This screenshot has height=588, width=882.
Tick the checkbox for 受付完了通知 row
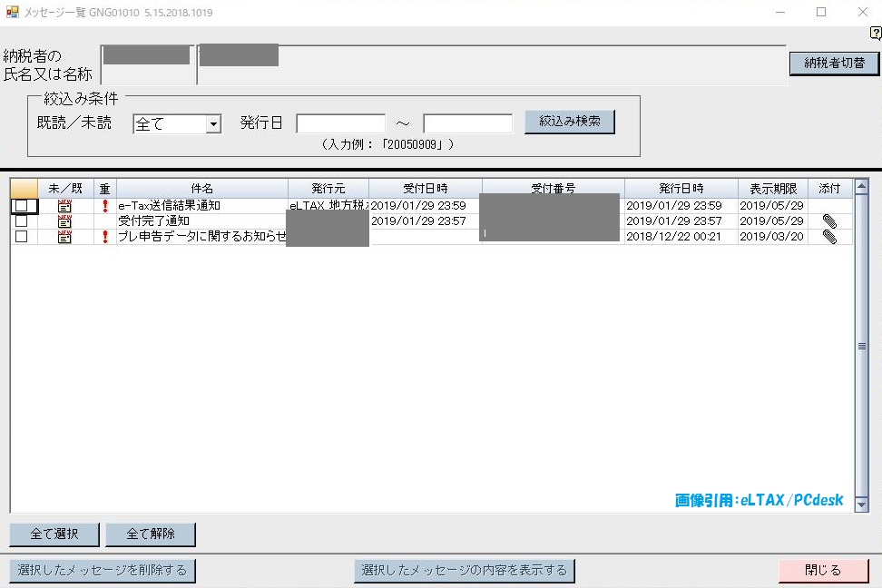(22, 221)
